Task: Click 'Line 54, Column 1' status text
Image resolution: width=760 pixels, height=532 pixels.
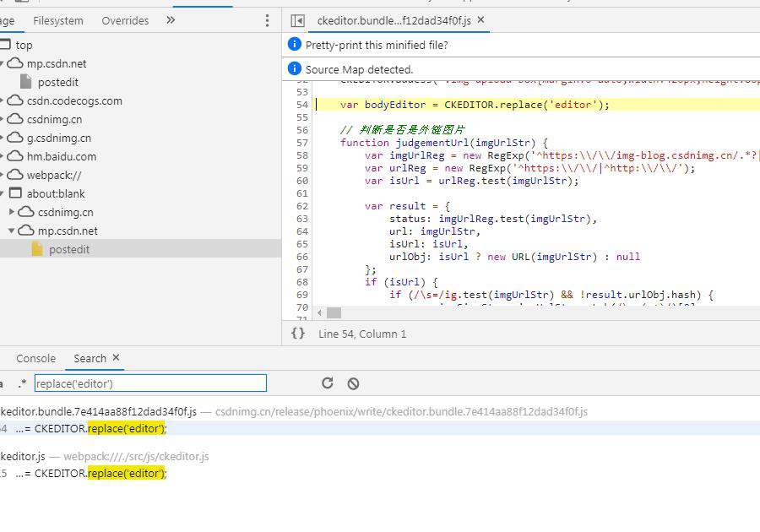Action: coord(362,334)
